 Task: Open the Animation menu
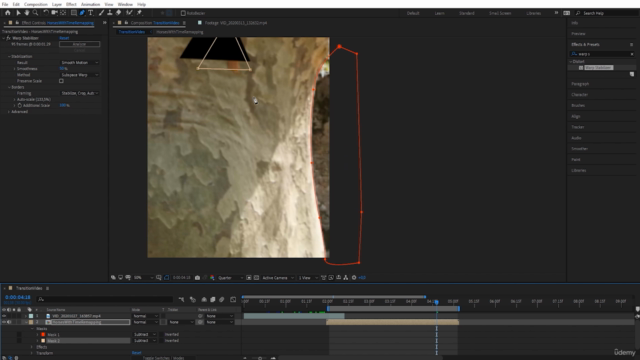90,4
